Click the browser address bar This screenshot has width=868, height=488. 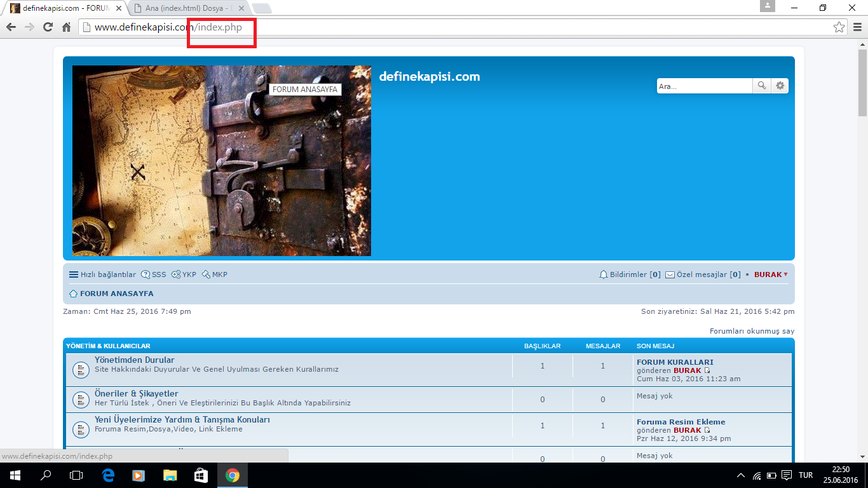[x=464, y=27]
